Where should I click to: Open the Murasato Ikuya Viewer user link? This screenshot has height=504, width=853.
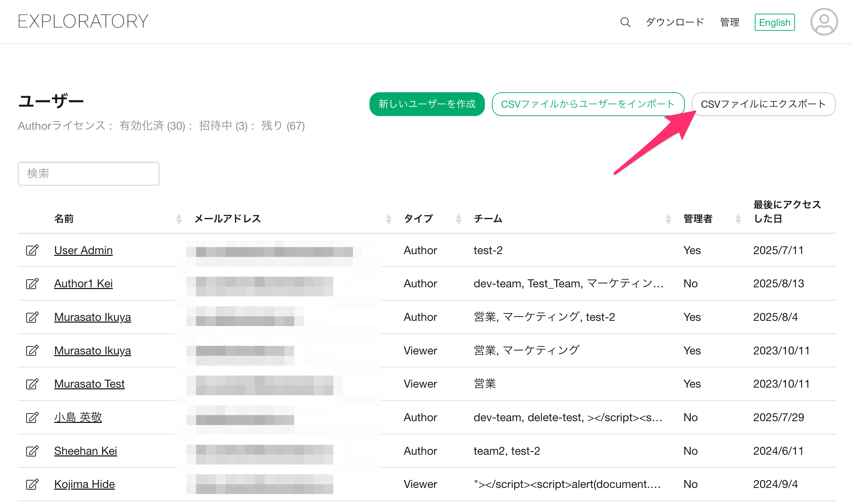click(92, 351)
